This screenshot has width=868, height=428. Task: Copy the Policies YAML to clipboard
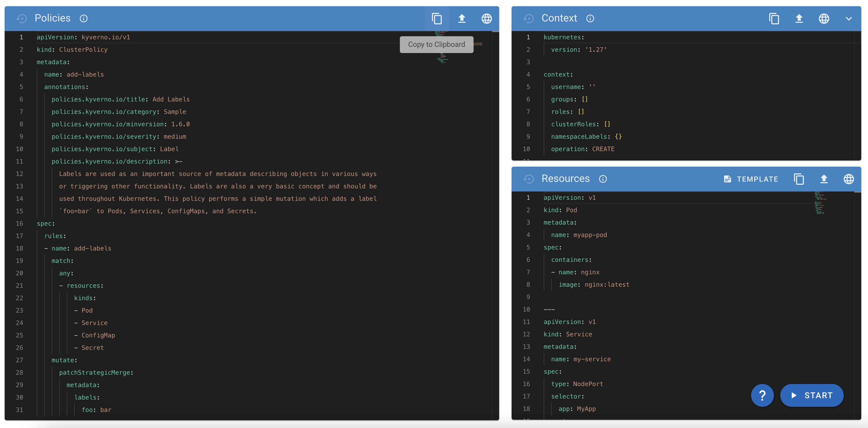pyautogui.click(x=437, y=19)
